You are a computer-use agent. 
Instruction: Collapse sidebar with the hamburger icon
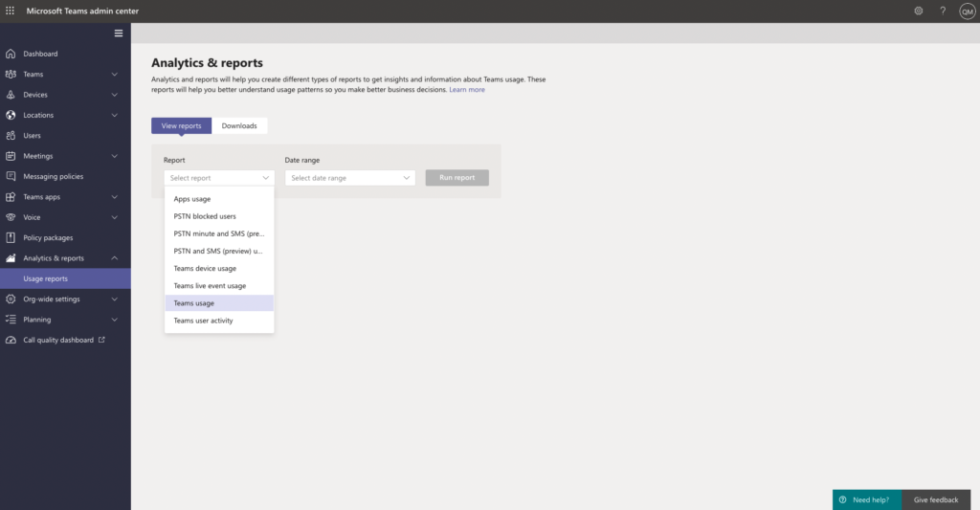(x=118, y=33)
